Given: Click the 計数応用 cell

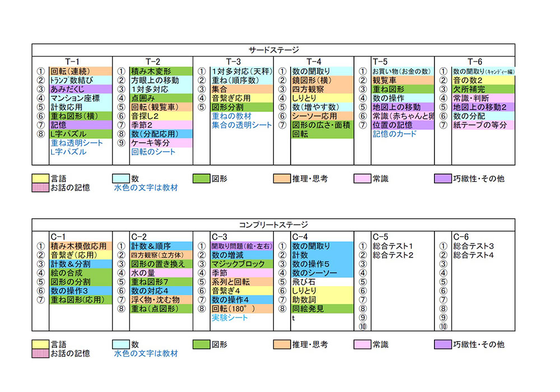Looking at the screenshot, I should (81, 107).
